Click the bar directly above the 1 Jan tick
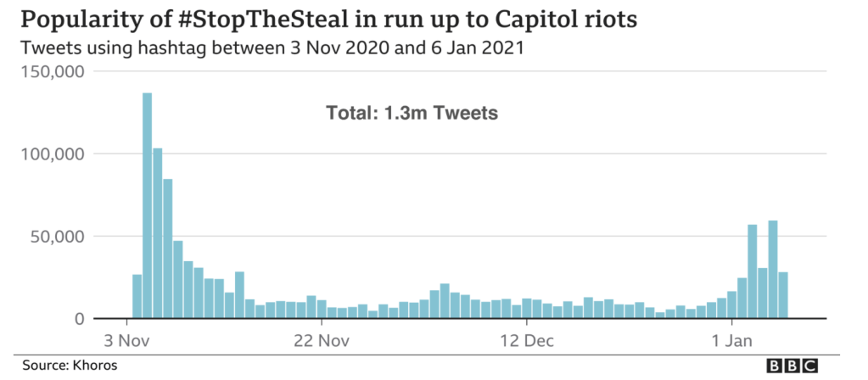The width and height of the screenshot is (868, 380). coord(732,305)
